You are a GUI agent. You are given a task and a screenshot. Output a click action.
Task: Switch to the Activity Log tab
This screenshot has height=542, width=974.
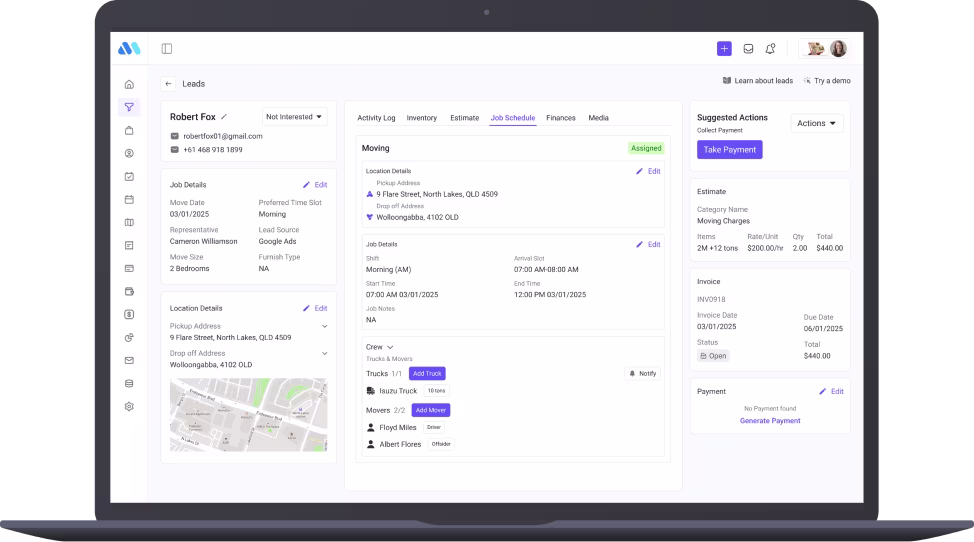coord(376,118)
